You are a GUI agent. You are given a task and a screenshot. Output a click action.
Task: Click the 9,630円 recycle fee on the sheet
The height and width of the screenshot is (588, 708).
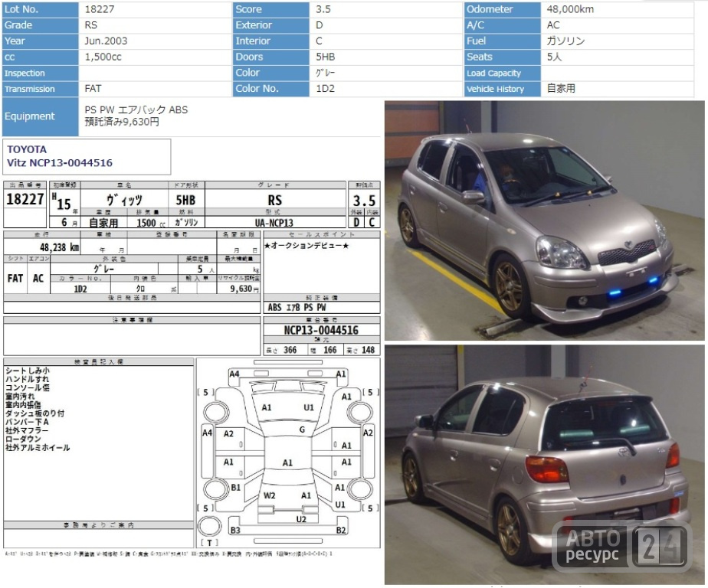244,289
